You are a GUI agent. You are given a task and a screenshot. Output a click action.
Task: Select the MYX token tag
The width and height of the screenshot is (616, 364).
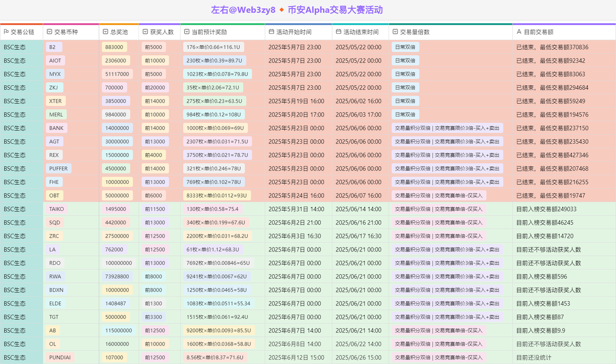[x=55, y=74]
